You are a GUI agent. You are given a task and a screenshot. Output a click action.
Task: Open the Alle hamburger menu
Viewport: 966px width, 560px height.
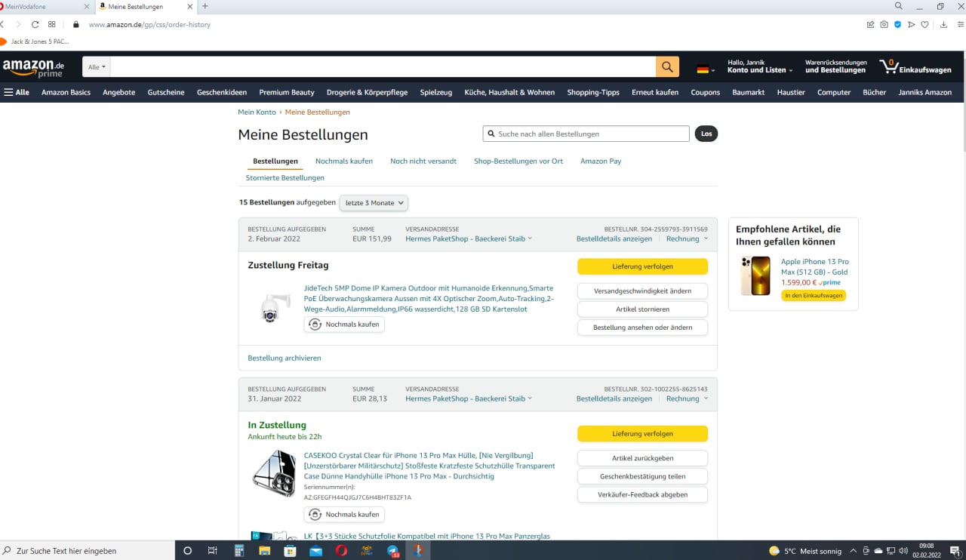(x=17, y=92)
